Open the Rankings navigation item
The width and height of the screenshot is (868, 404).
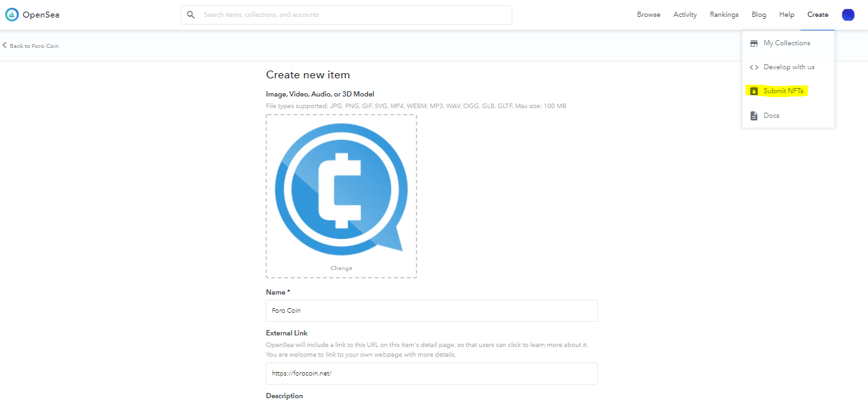[724, 15]
